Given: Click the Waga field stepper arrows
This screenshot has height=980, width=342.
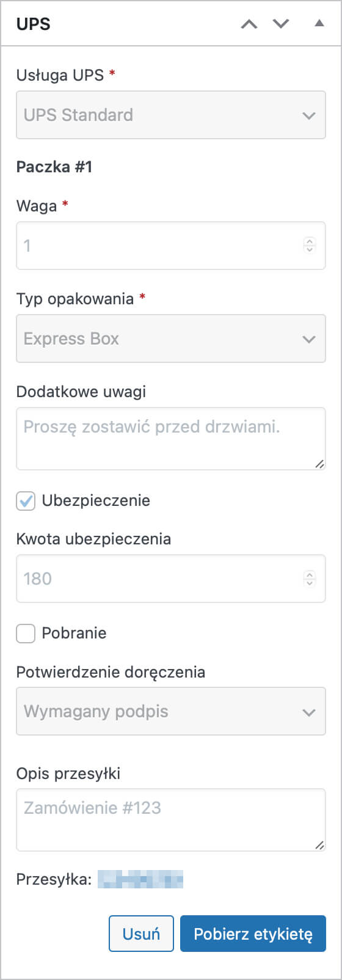Looking at the screenshot, I should 310,245.
